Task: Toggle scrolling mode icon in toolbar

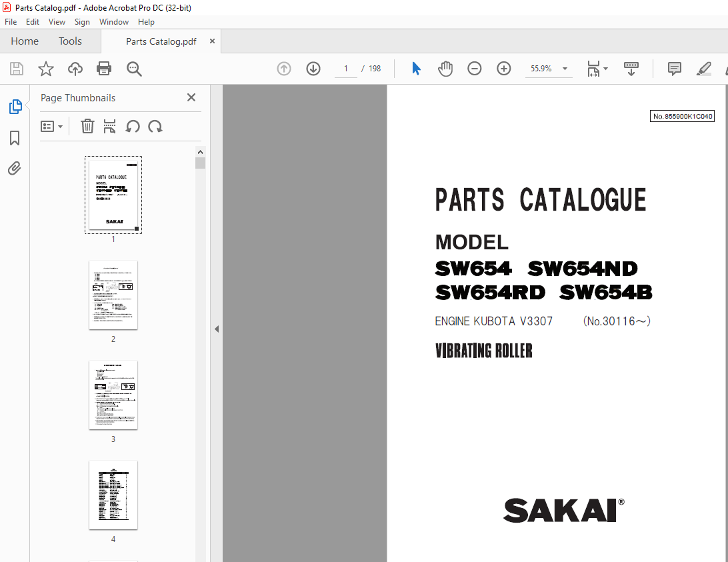Action: coord(631,69)
